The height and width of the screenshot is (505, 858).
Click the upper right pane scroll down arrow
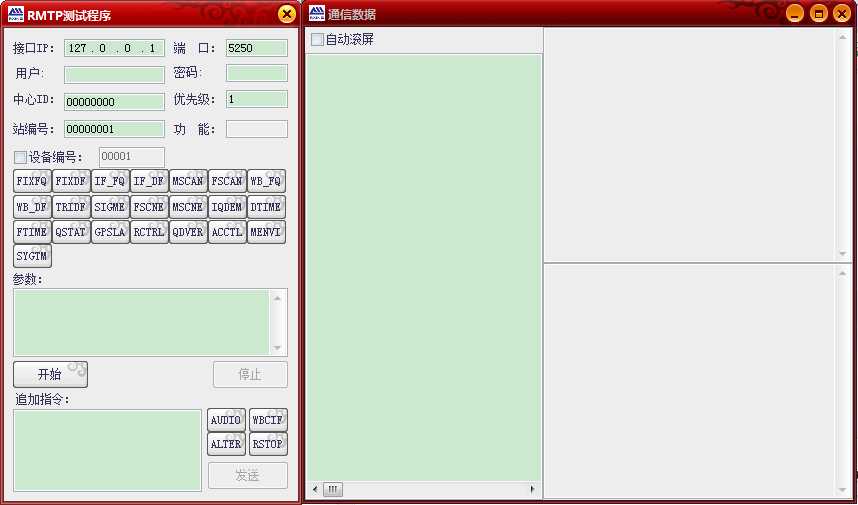click(x=843, y=254)
